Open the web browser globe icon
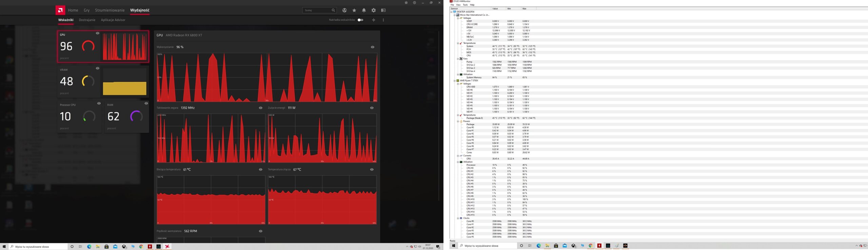868x250 pixels. [344, 10]
